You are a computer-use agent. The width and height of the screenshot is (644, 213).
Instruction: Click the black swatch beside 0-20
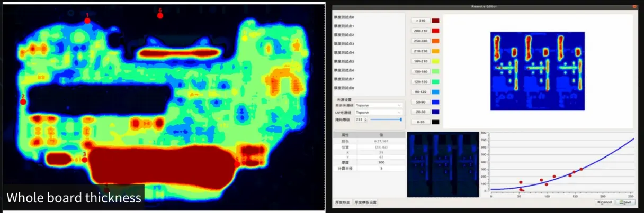(435, 122)
